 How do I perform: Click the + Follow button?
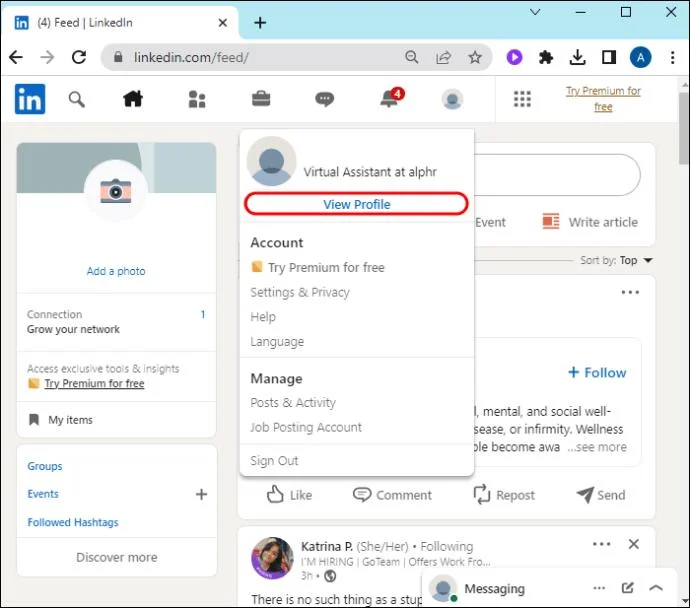pyautogui.click(x=597, y=373)
